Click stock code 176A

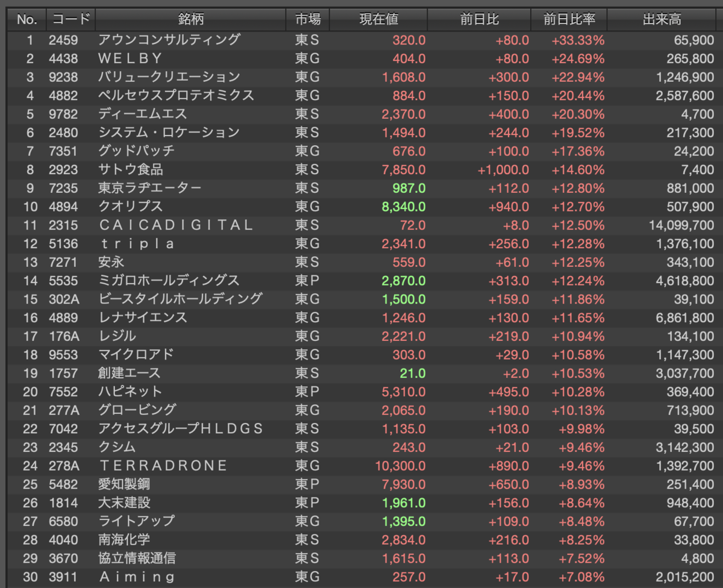64,336
